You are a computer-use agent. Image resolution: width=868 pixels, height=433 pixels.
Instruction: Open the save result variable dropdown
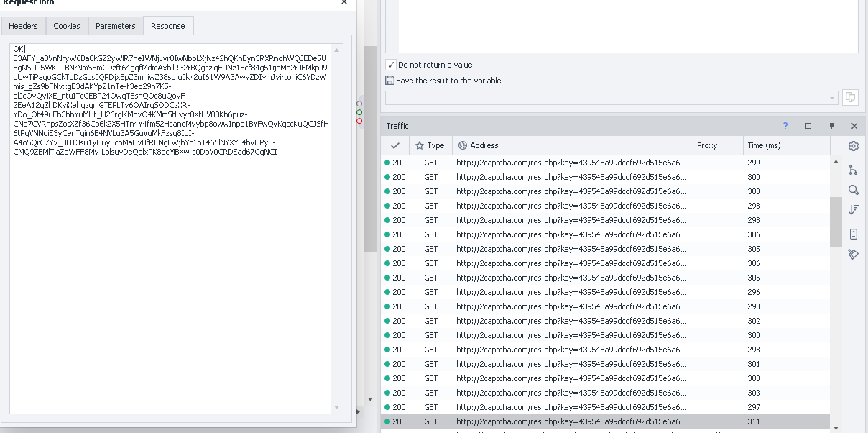click(x=611, y=97)
